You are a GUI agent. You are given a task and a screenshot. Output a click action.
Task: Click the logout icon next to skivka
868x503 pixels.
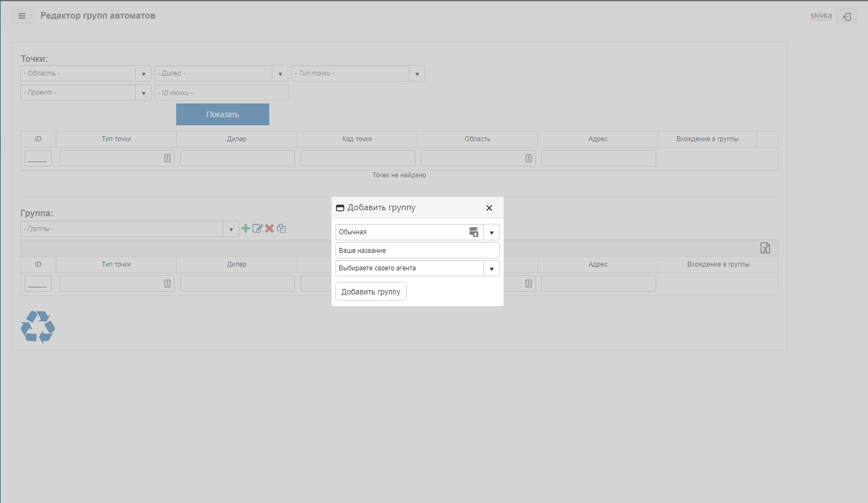point(847,16)
